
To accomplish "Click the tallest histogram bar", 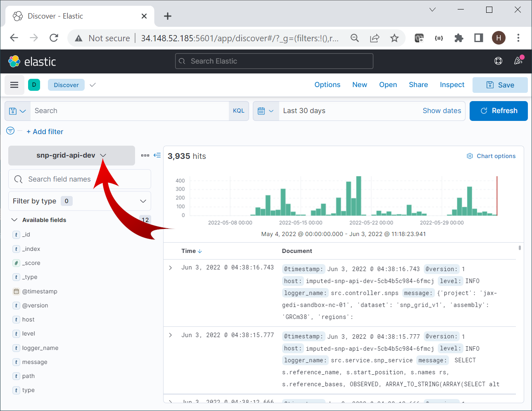I will point(359,196).
